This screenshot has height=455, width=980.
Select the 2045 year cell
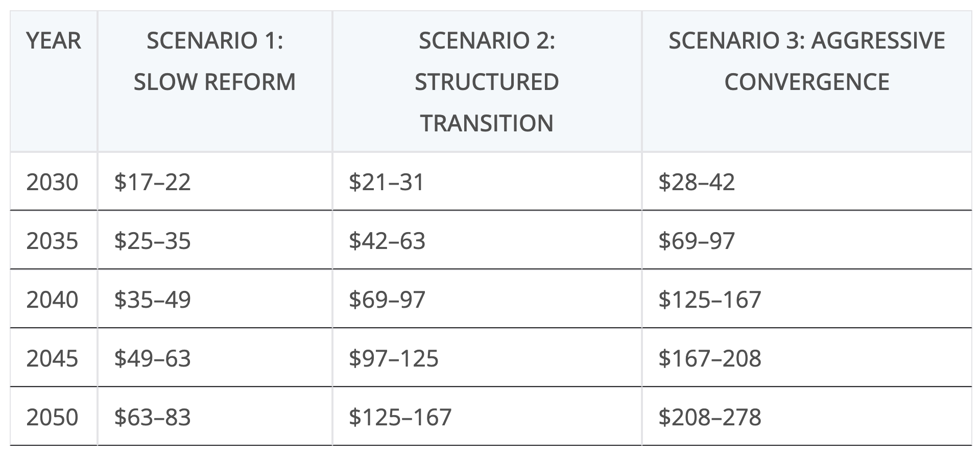pos(53,358)
